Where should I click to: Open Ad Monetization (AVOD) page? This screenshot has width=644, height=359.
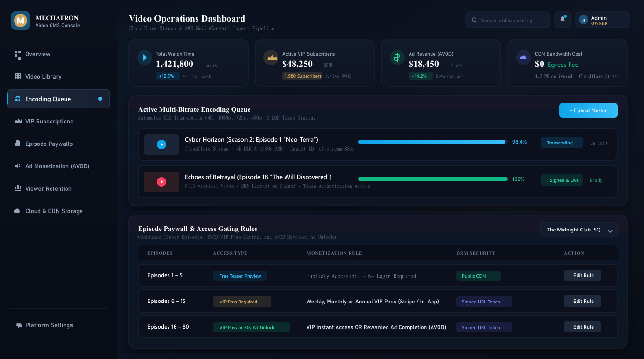click(x=59, y=166)
